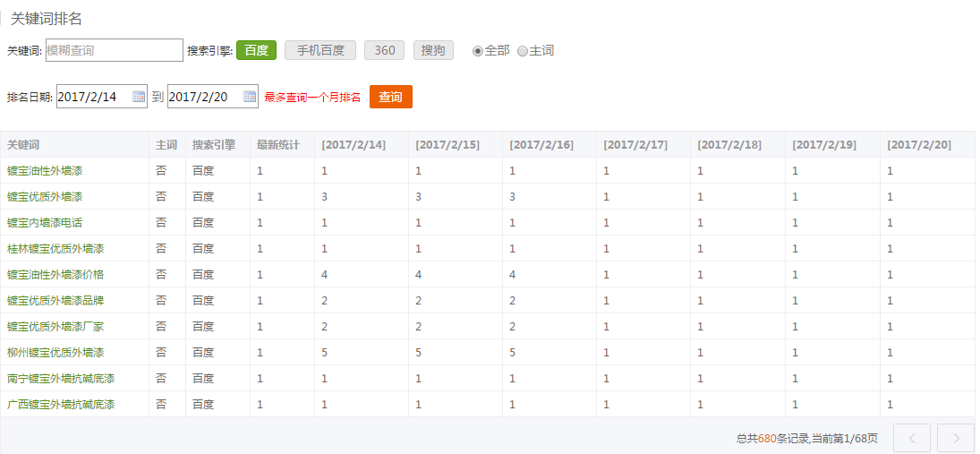Viewport: 980px width, 454px height.
Task: Open keyword 柳州镀宝优质外墙漆
Action: point(55,353)
